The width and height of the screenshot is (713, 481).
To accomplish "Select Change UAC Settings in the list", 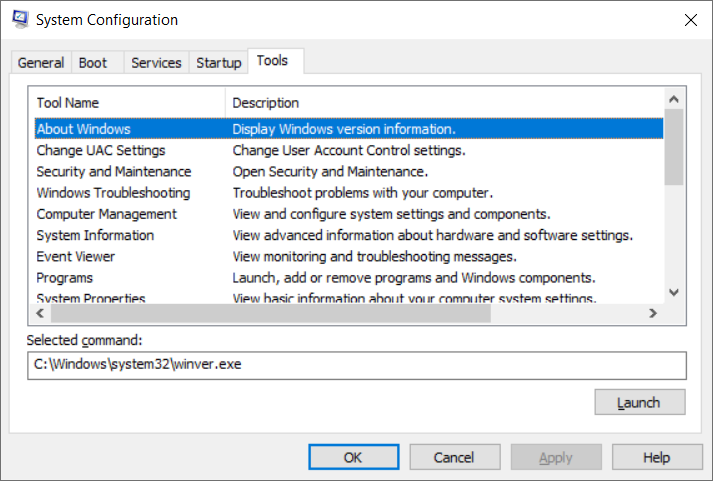I will pyautogui.click(x=349, y=150).
